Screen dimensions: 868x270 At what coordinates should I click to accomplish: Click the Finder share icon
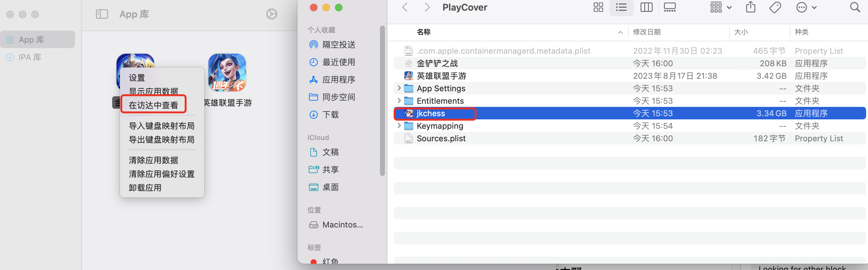751,7
